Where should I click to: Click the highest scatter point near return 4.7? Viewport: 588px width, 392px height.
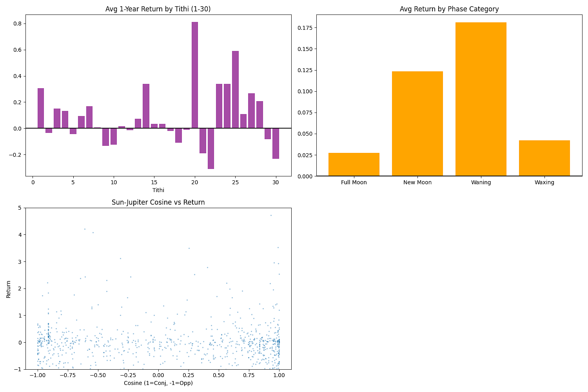[271, 215]
